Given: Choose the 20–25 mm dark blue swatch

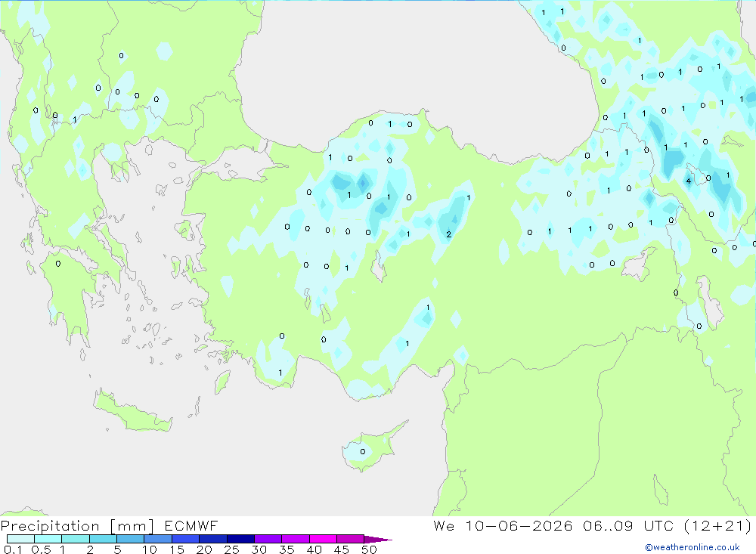Looking at the screenshot, I should (213, 539).
